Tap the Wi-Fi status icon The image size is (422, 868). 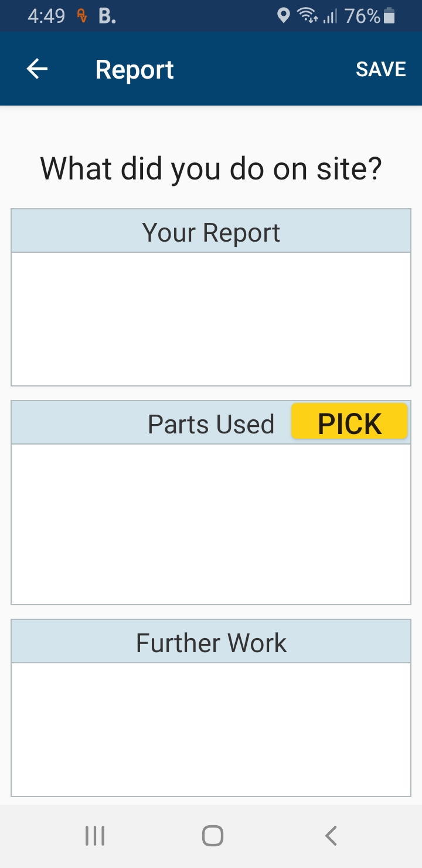(x=307, y=16)
